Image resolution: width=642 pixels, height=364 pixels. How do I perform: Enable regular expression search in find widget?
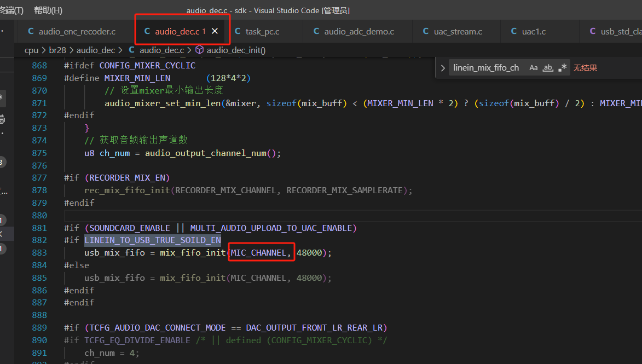pos(563,67)
